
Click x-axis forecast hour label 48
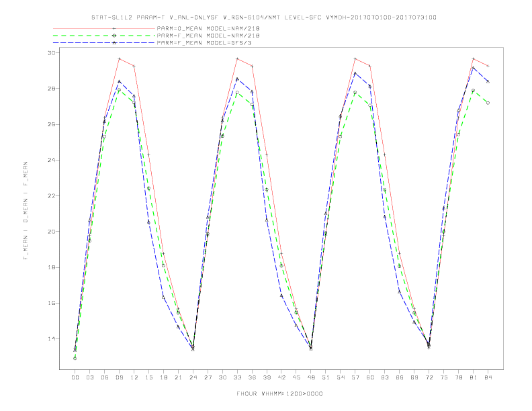tap(311, 377)
